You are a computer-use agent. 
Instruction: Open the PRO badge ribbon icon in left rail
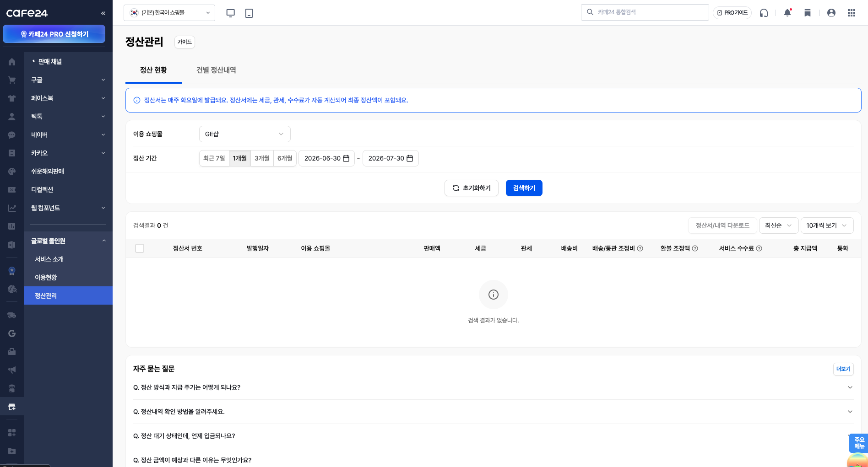pyautogui.click(x=12, y=271)
